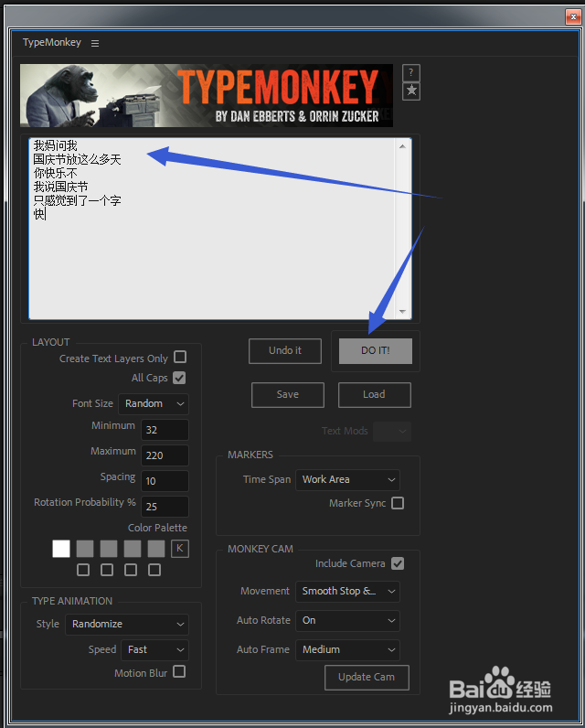Viewport: 585px width, 728px height.
Task: Enable the Motion Blur checkbox
Action: tap(179, 672)
